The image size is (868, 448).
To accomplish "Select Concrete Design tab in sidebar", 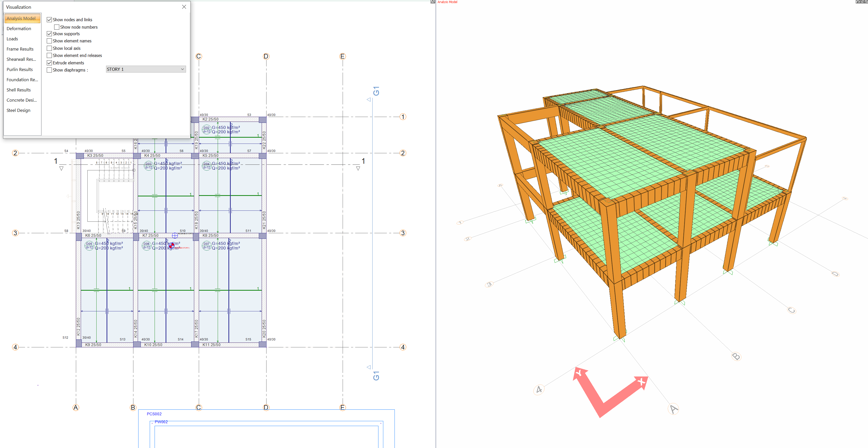I will pyautogui.click(x=21, y=100).
